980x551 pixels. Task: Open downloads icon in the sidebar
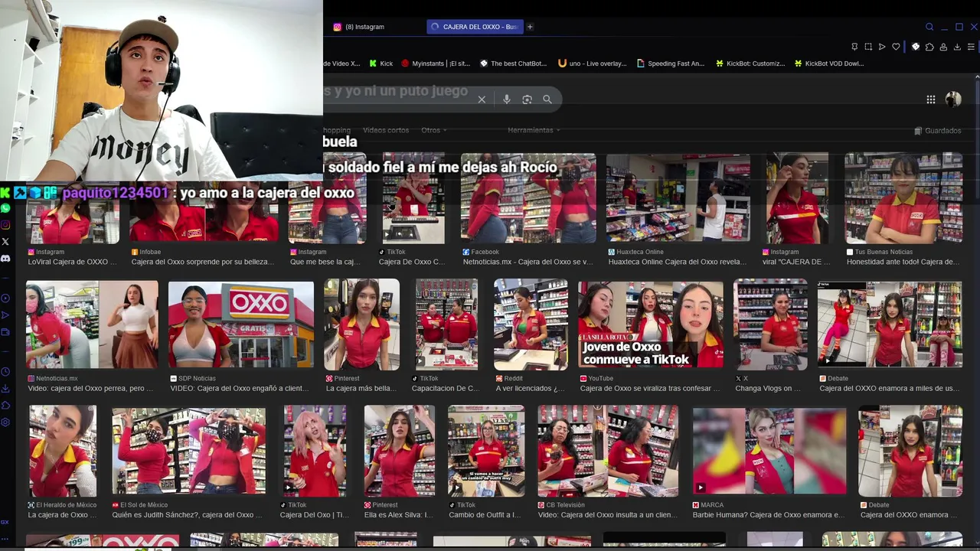click(5, 389)
